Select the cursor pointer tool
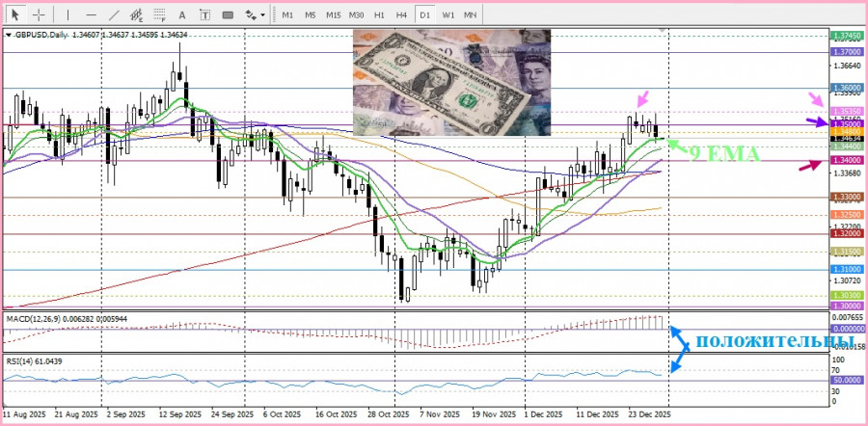The image size is (868, 426). tap(15, 15)
